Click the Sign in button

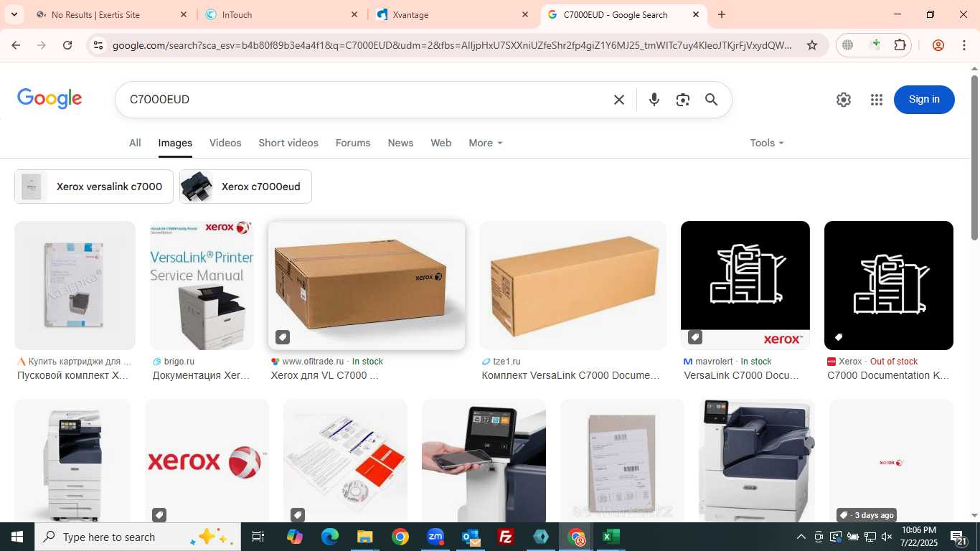[x=924, y=100]
